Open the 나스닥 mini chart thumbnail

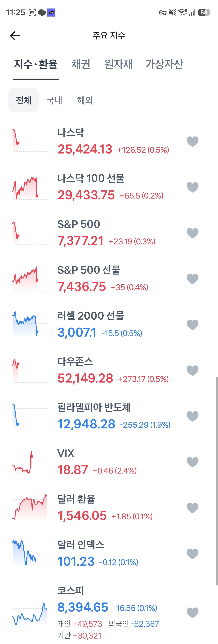point(29,140)
